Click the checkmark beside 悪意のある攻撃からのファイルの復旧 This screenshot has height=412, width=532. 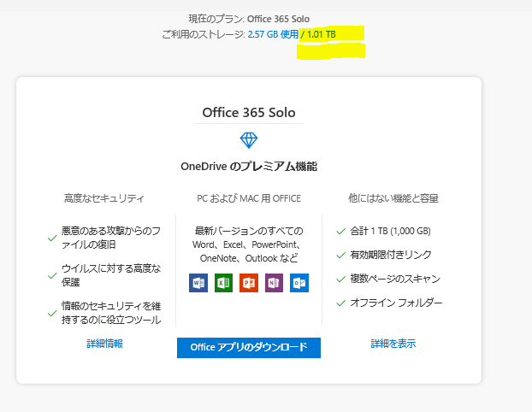52,238
